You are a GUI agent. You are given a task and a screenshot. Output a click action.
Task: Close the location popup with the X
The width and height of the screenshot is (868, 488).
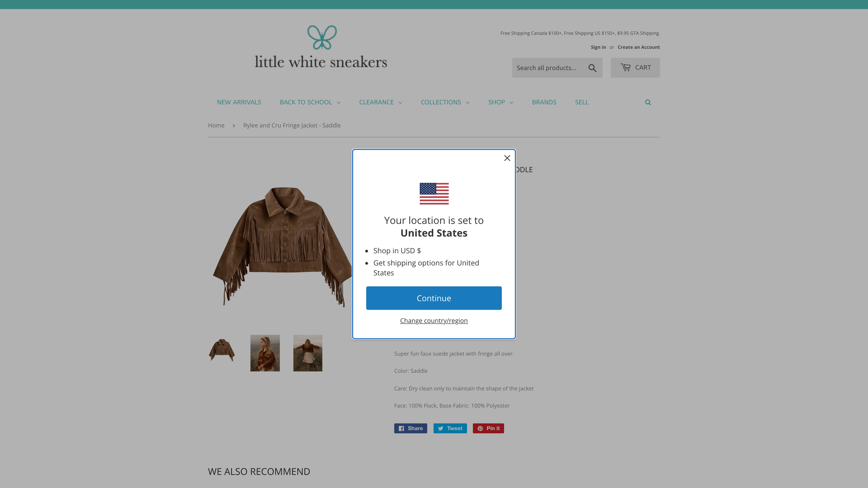pyautogui.click(x=507, y=158)
